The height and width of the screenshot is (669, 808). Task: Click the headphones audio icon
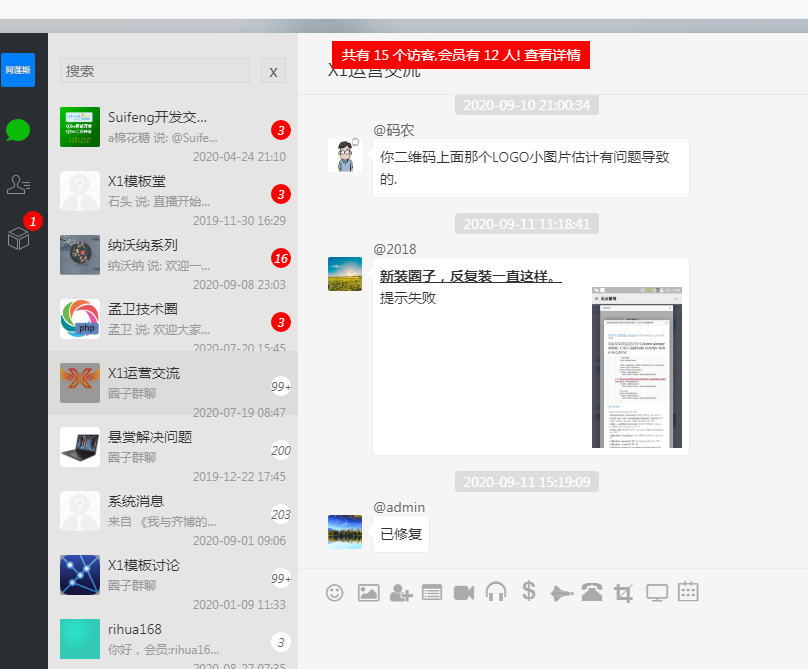pyautogui.click(x=496, y=592)
